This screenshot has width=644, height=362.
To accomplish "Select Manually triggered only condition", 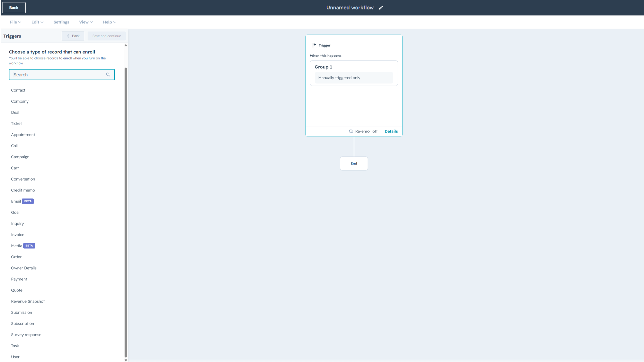I will 354,78.
